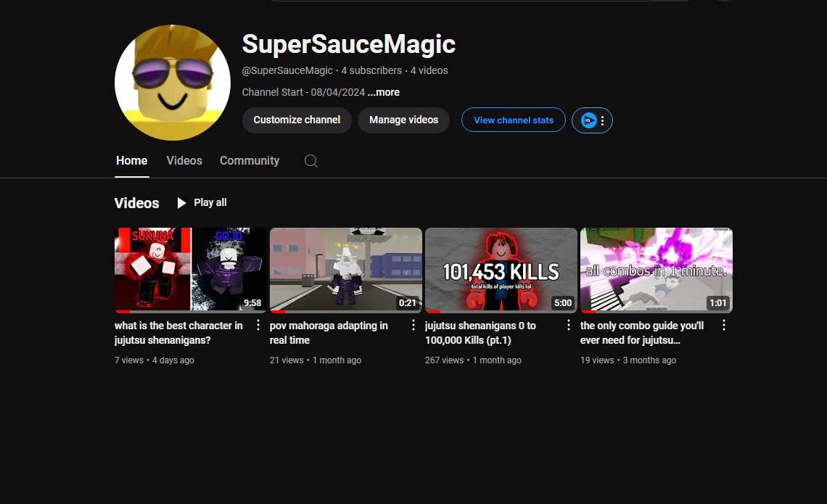Open the Sukuna vs Gojo video thumbnail

click(190, 270)
